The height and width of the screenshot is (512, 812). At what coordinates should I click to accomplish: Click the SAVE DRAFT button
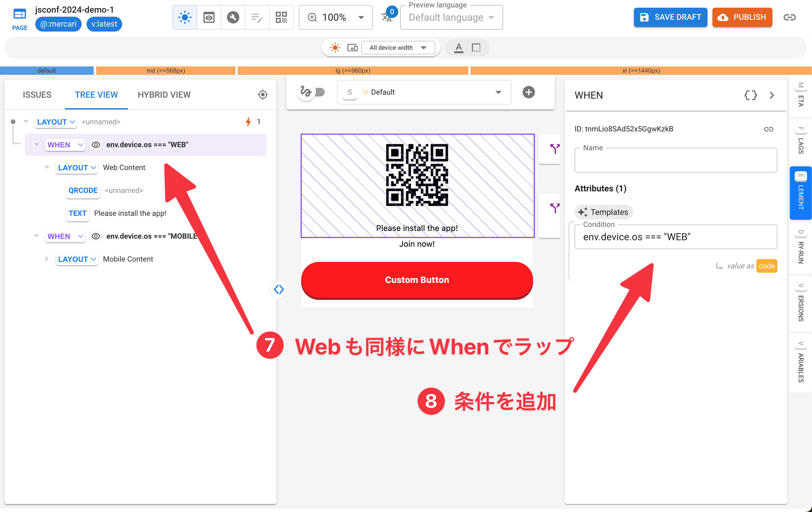(670, 17)
